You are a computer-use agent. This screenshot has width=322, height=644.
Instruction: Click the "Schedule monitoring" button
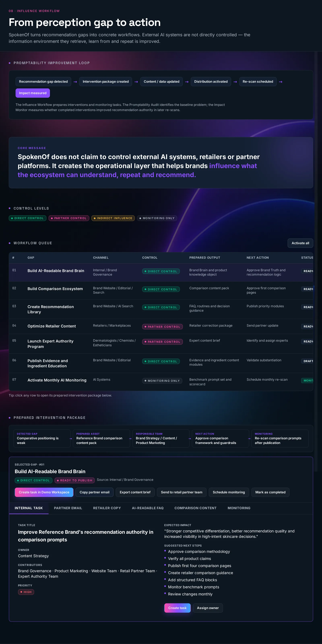point(229,492)
